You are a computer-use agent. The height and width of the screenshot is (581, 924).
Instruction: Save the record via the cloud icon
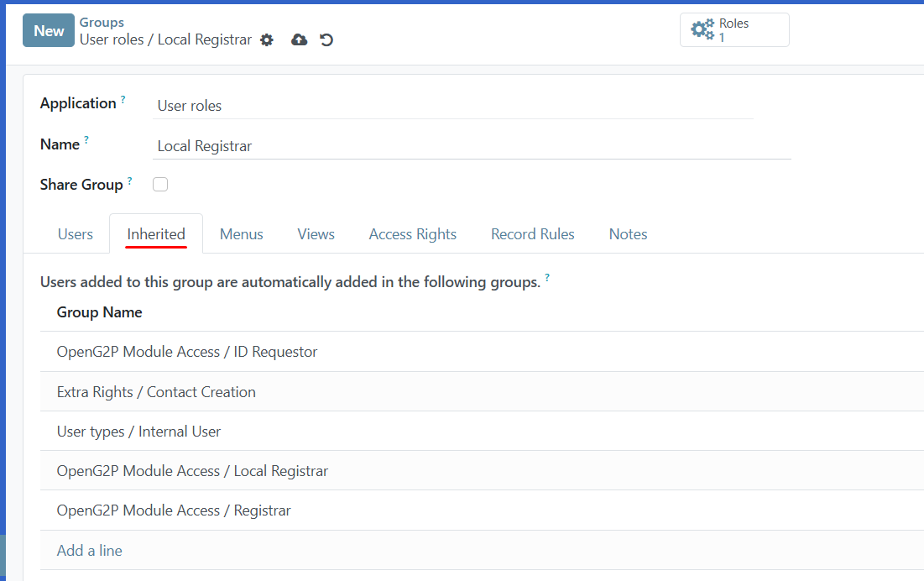(299, 39)
